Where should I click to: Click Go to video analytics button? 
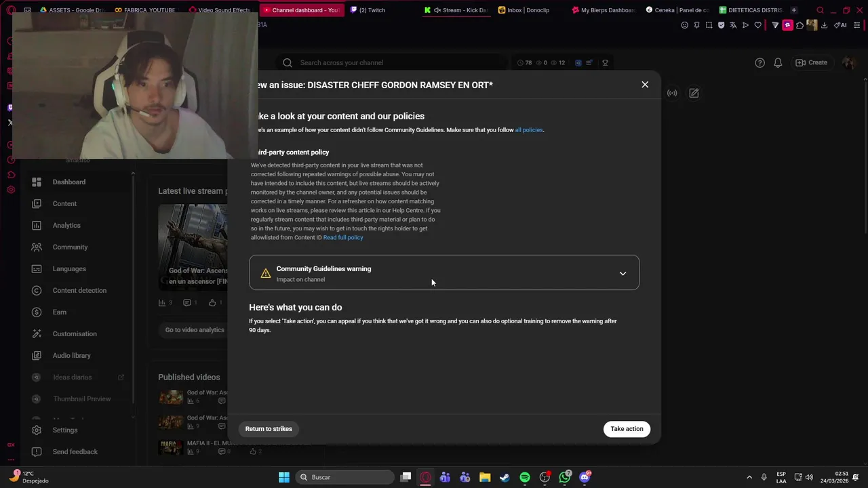(x=195, y=330)
